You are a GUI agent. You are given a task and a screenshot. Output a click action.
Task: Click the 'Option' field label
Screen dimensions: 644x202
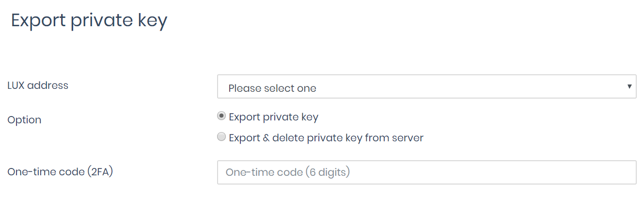[24, 120]
